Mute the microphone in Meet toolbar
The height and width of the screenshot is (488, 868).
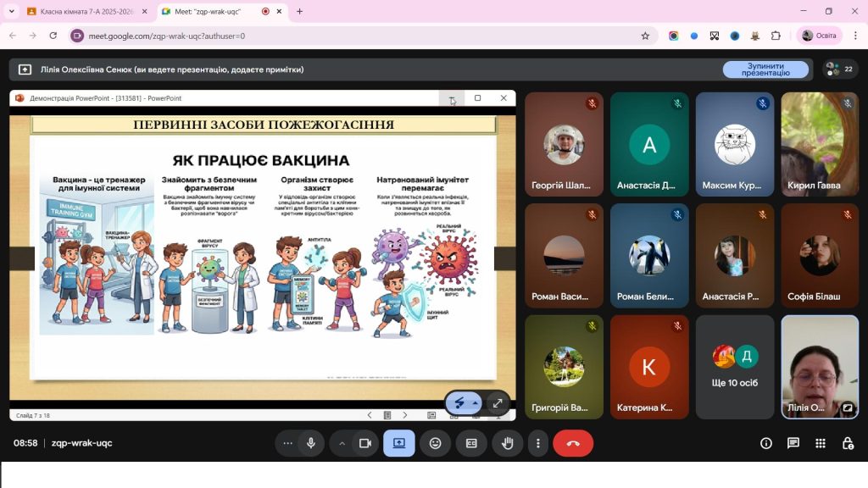point(311,443)
